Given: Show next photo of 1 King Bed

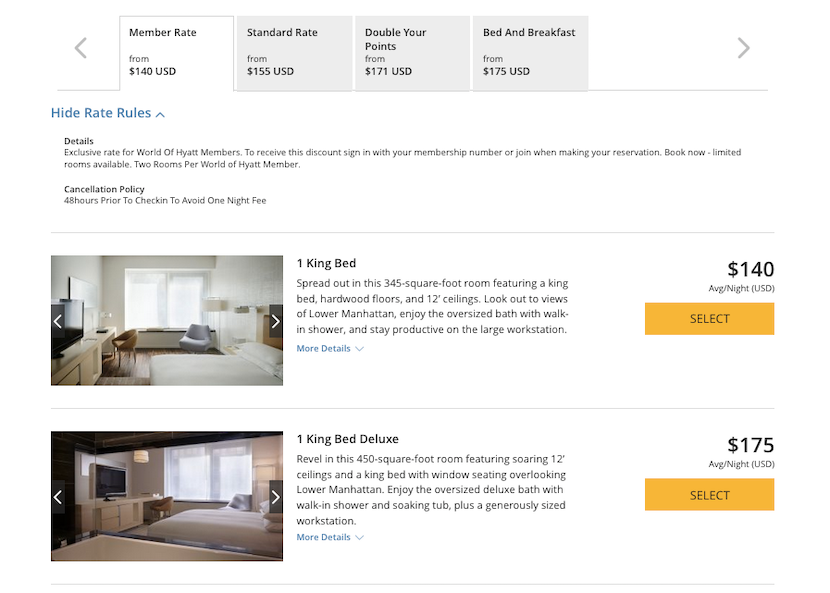Looking at the screenshot, I should 276,321.
